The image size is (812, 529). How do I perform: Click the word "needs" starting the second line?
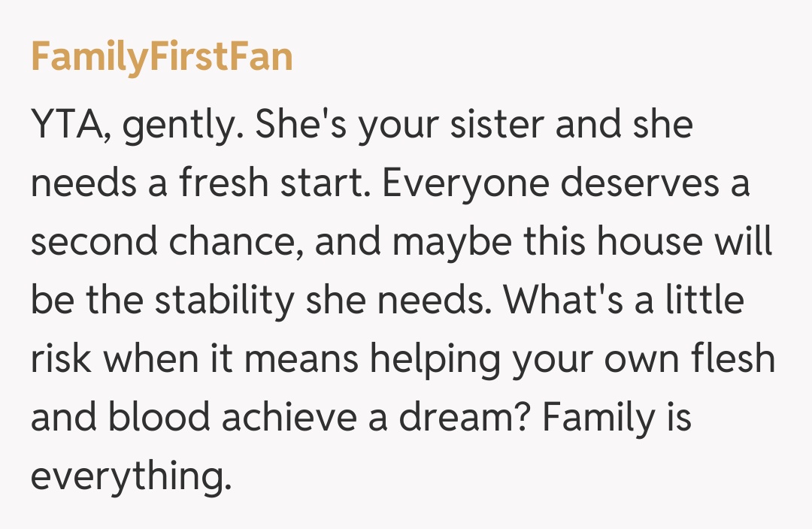(x=82, y=185)
